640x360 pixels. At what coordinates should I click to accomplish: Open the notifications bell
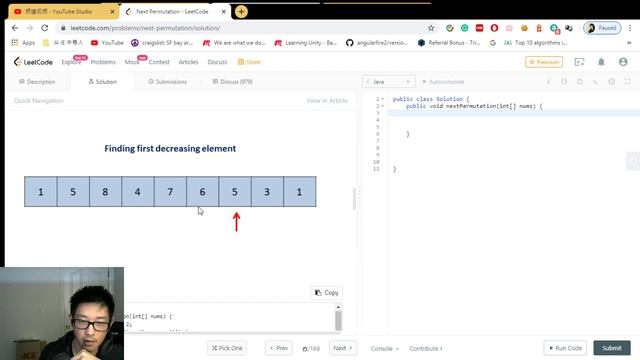coord(601,62)
